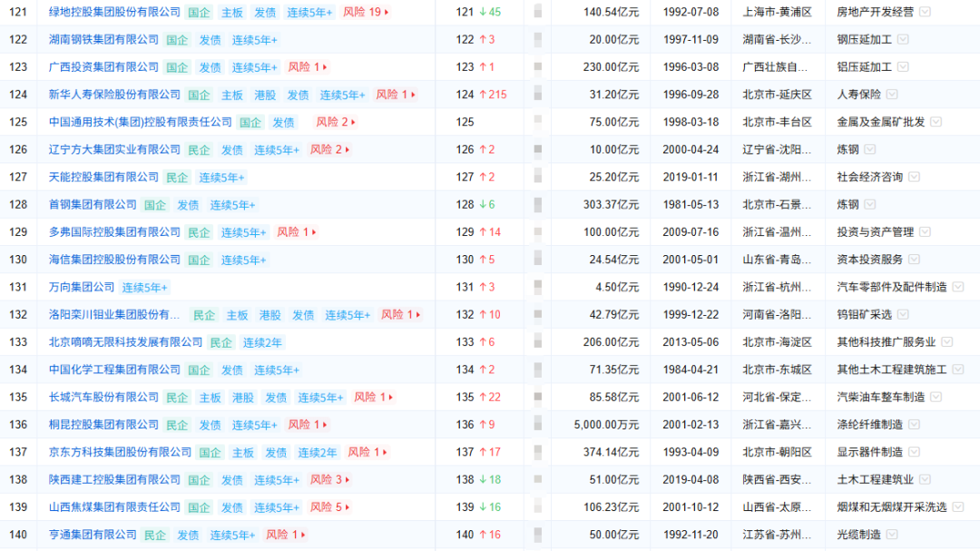980x551 pixels.
Task: Expand 风险 2 tag for 中国通用技术
Action: click(335, 122)
